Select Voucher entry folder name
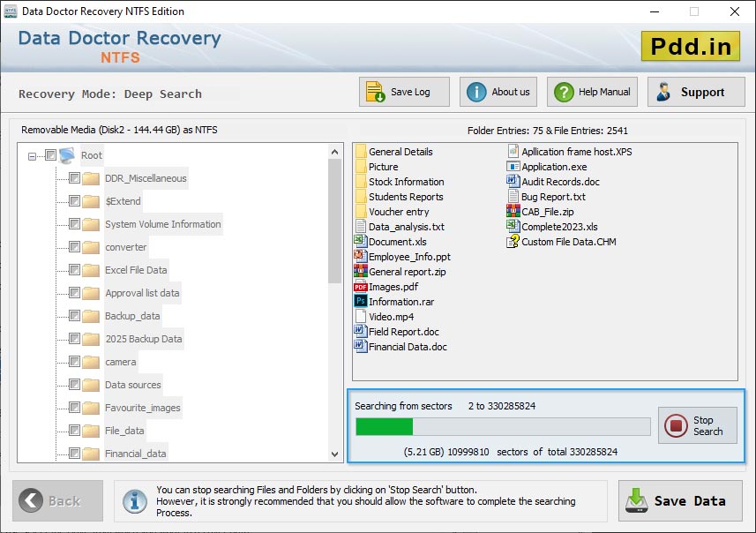 pyautogui.click(x=399, y=212)
